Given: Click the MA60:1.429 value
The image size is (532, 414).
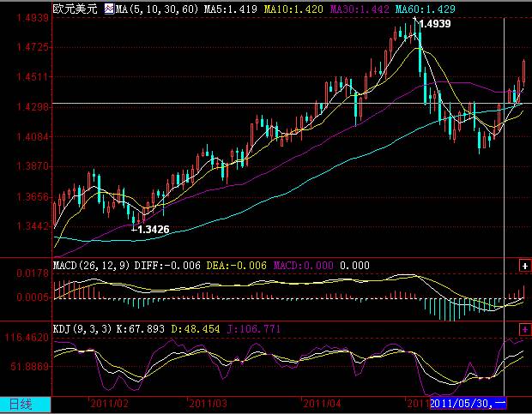Looking at the screenshot, I should coord(426,9).
